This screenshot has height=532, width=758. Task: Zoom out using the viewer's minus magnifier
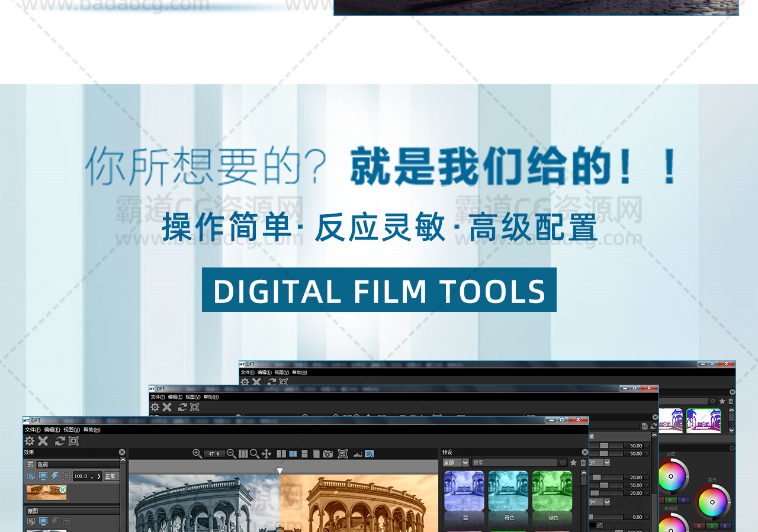click(231, 454)
